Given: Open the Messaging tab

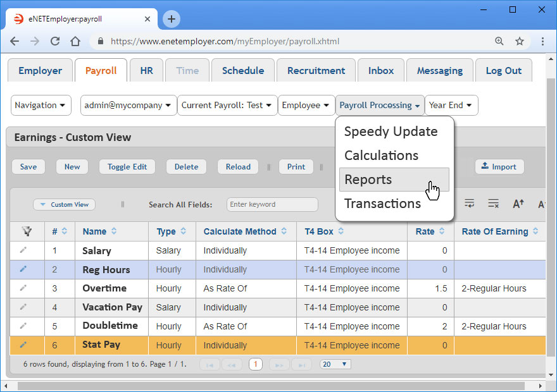Looking at the screenshot, I should [x=440, y=70].
